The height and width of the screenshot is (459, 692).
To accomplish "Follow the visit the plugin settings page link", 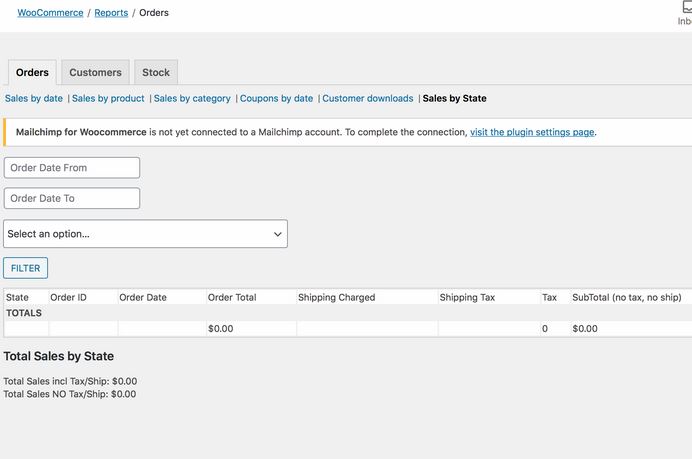I will (532, 132).
